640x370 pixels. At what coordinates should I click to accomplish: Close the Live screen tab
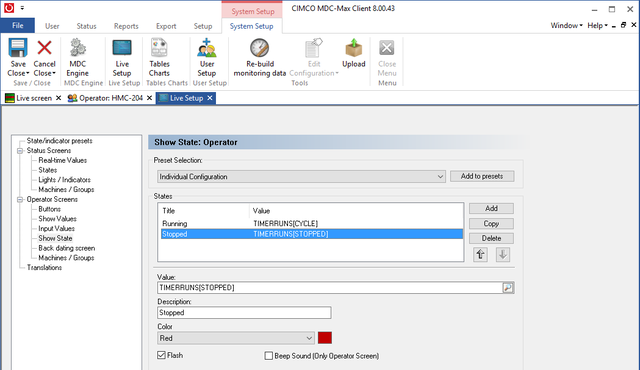pos(58,98)
